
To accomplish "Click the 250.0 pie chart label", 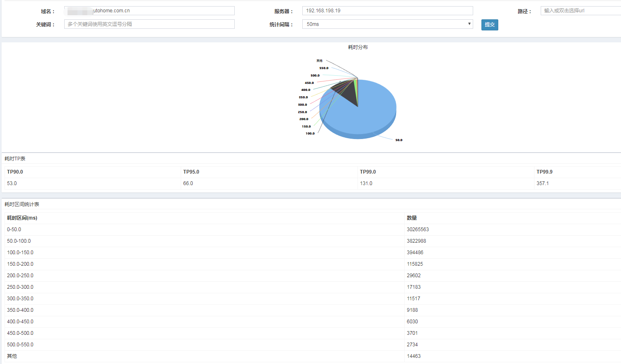I will click(303, 112).
